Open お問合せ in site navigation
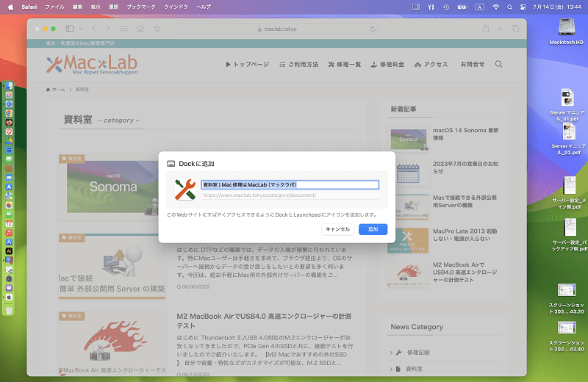588x382 pixels. pos(473,65)
